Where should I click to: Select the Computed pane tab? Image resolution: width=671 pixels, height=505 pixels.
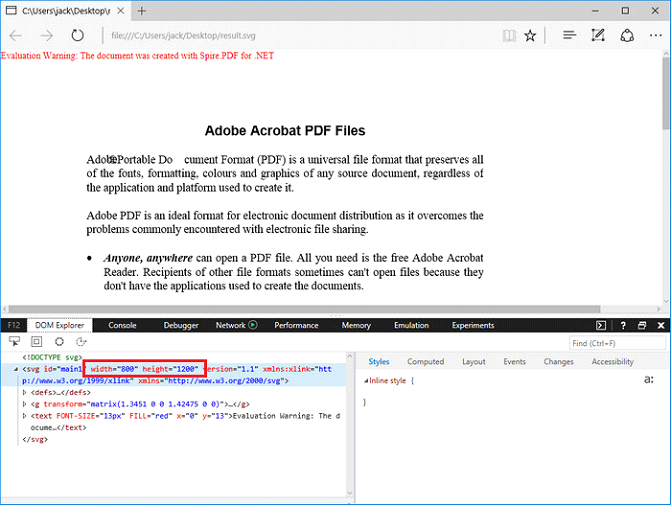pos(425,362)
